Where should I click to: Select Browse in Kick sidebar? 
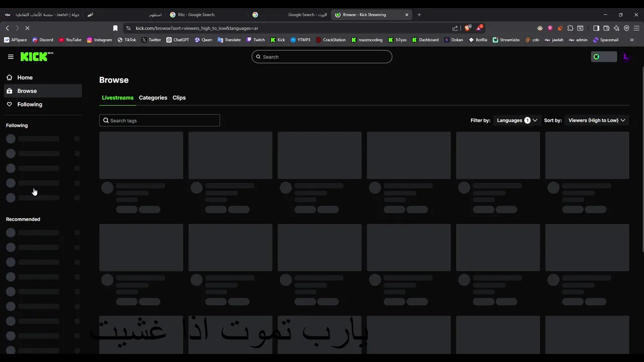click(43, 91)
